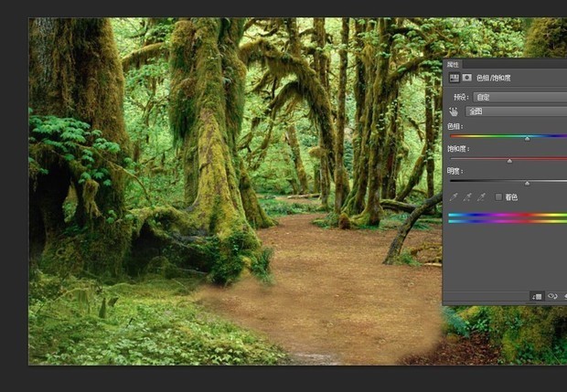Select the add-to-sample eyedropper
Viewport: 567px width, 392px height.
click(467, 196)
